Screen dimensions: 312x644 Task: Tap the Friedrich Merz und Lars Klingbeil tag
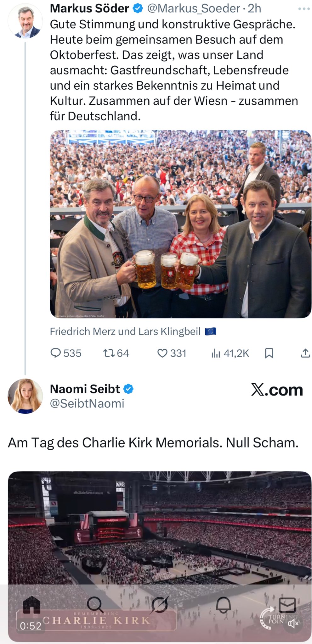coord(125,331)
